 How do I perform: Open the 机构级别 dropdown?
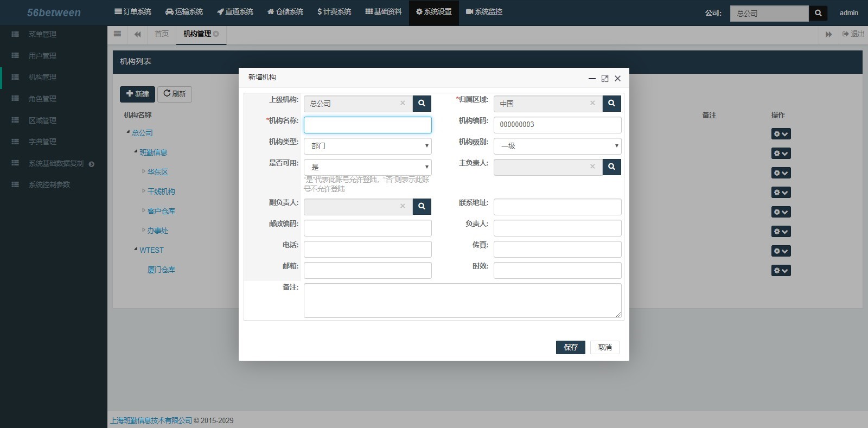tap(558, 146)
